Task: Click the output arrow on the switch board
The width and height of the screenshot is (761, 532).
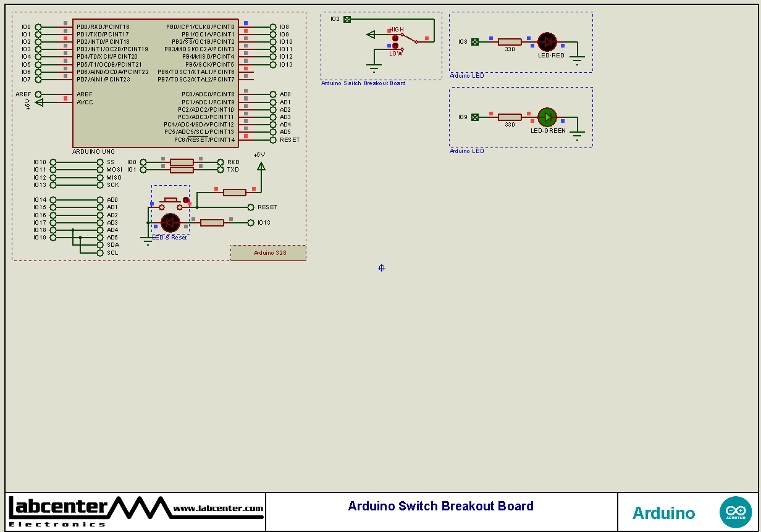Action: coord(370,34)
